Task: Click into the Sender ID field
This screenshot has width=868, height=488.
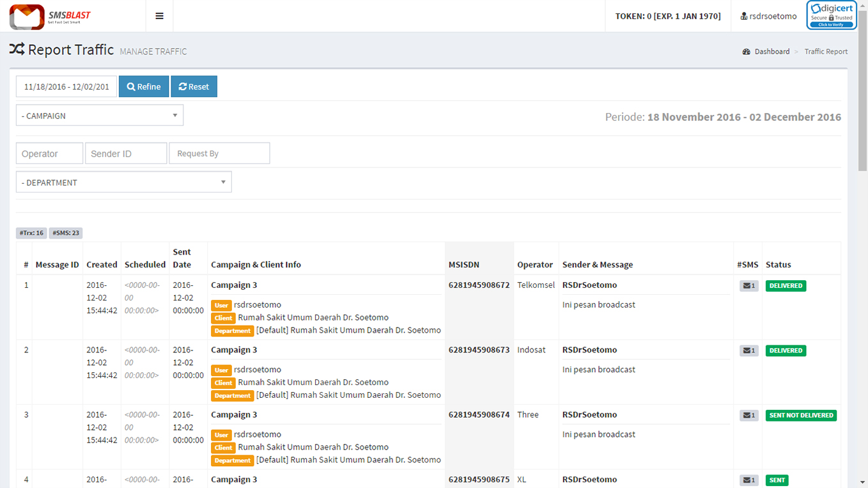Action: click(x=126, y=153)
